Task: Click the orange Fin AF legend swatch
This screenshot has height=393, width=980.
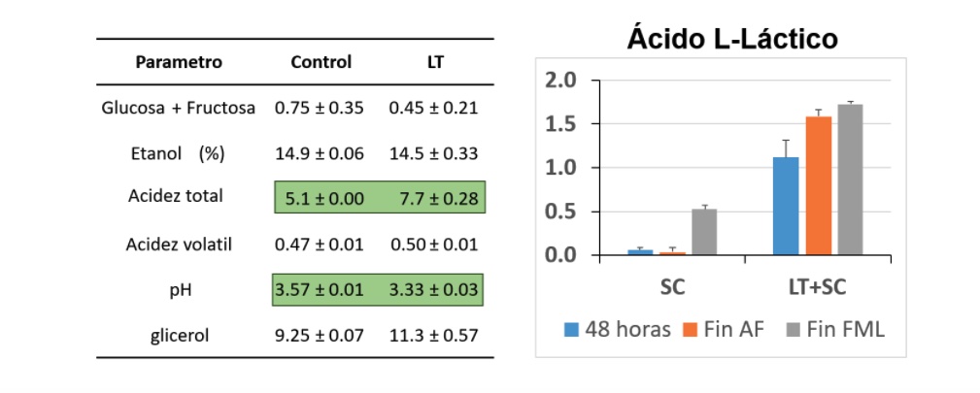Action: (690, 329)
